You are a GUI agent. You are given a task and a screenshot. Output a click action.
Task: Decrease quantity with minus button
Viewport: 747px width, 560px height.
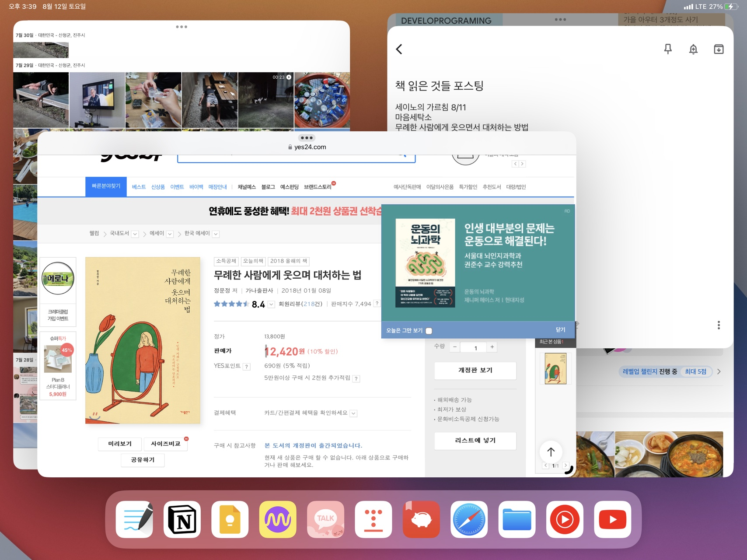[455, 347]
